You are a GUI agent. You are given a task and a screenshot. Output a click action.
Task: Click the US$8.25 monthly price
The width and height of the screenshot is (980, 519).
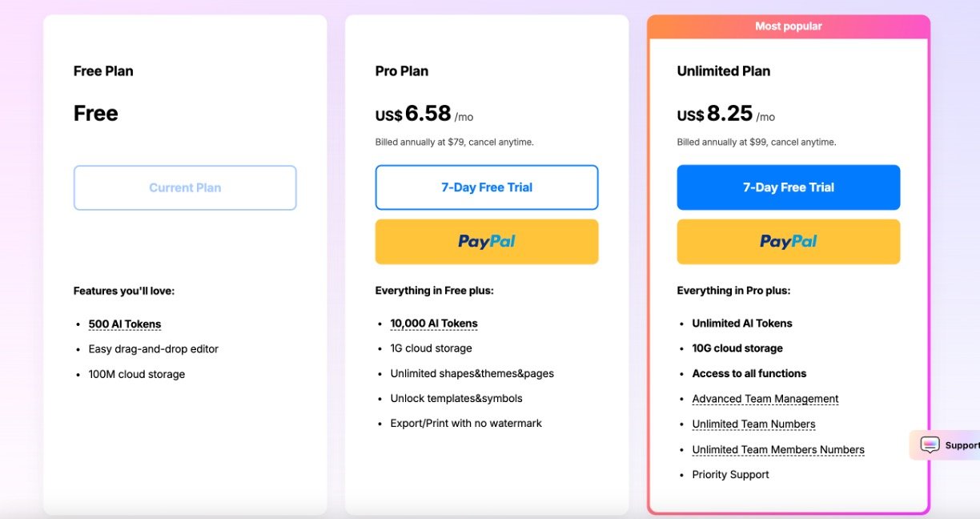click(726, 115)
